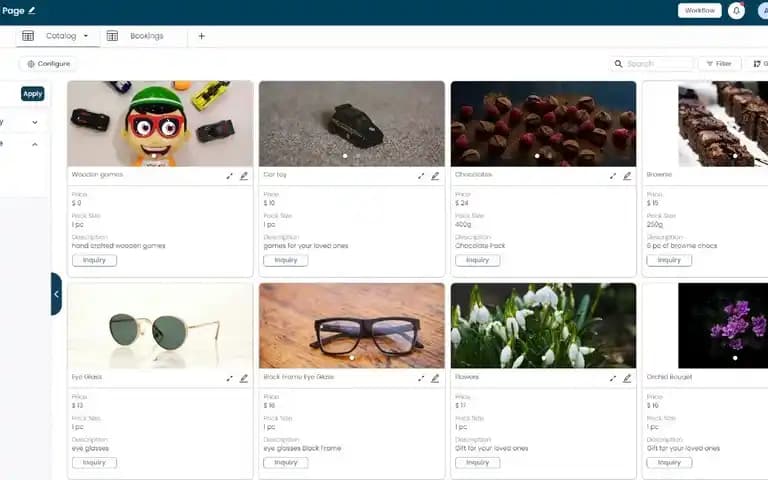768x480 pixels.
Task: Open the Orchid Bouquet image
Action: coord(723,326)
